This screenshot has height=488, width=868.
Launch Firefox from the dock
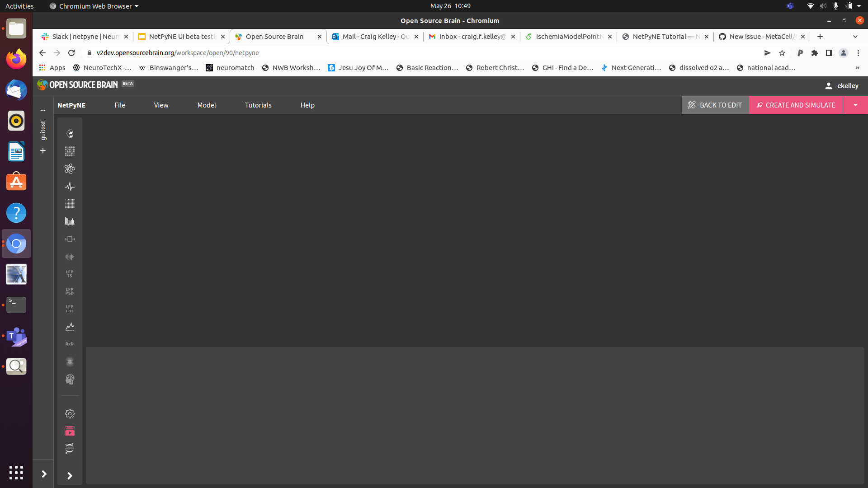[x=16, y=59]
